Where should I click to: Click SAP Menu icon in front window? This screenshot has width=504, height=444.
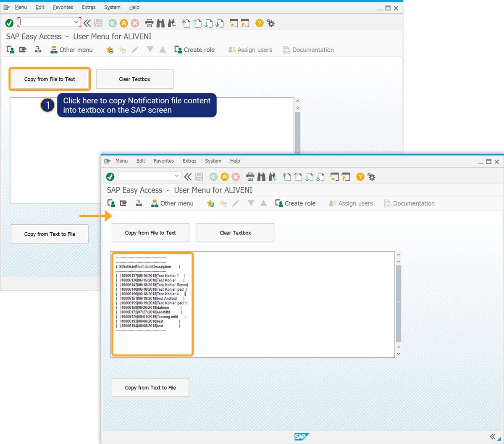pos(123,203)
